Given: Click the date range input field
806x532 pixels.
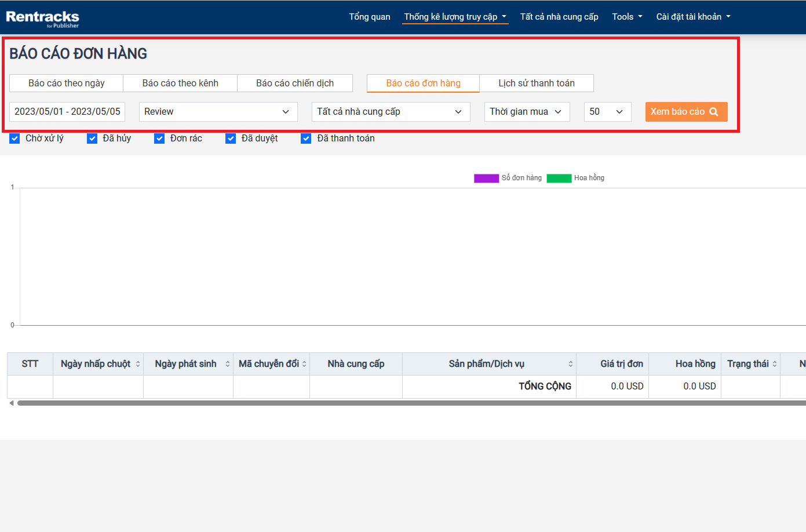Looking at the screenshot, I should (x=67, y=112).
